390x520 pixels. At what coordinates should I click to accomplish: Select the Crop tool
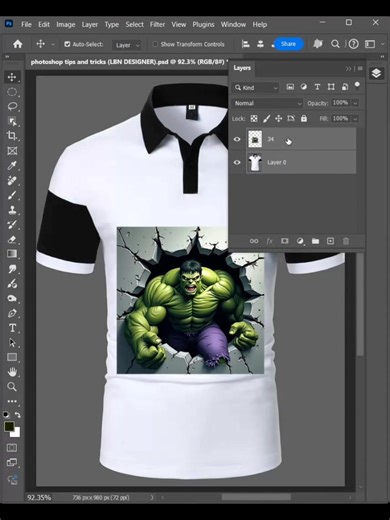12,136
